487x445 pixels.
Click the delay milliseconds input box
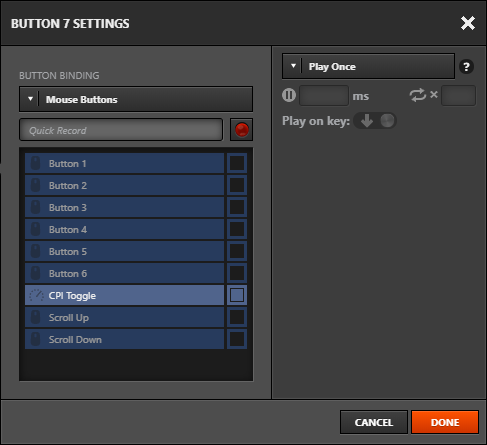324,96
